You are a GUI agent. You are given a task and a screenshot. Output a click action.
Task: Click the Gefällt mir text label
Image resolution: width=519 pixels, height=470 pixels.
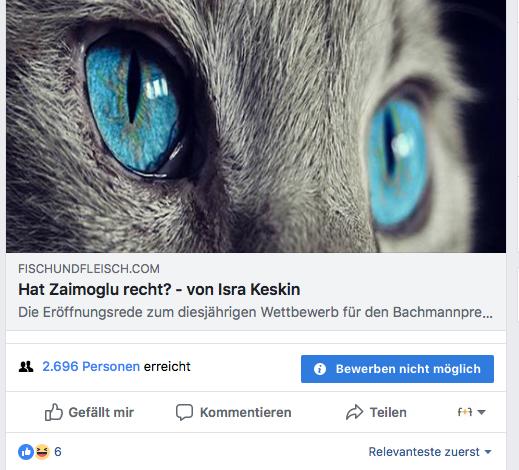[101, 412]
